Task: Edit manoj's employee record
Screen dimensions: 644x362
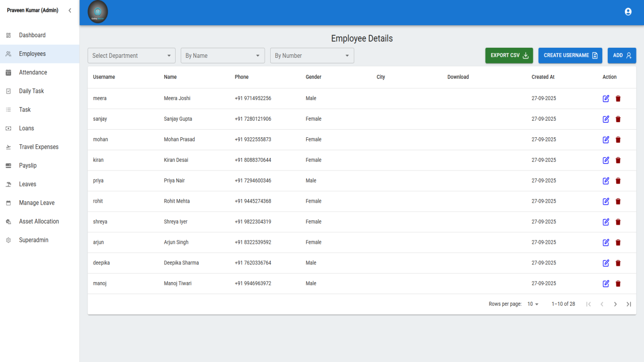Action: (x=606, y=284)
